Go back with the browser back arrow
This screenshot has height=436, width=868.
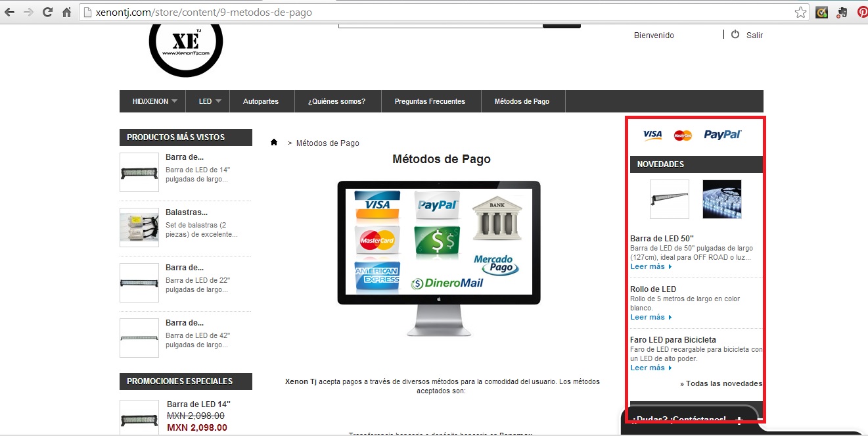10,12
